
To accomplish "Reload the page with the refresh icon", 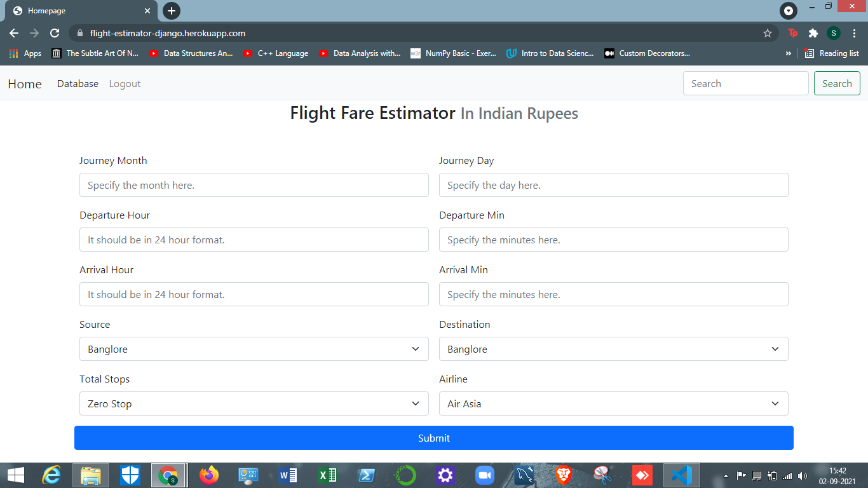I will 55,33.
